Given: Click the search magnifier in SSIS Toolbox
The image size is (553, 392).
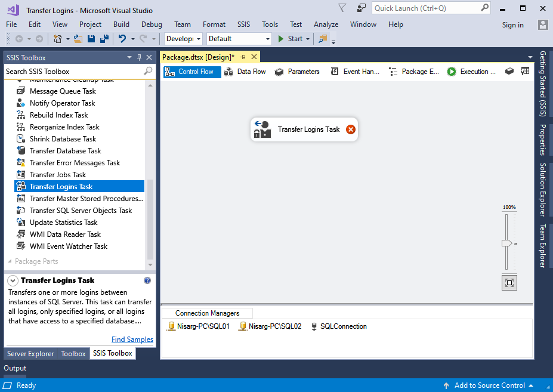Looking at the screenshot, I should point(148,71).
